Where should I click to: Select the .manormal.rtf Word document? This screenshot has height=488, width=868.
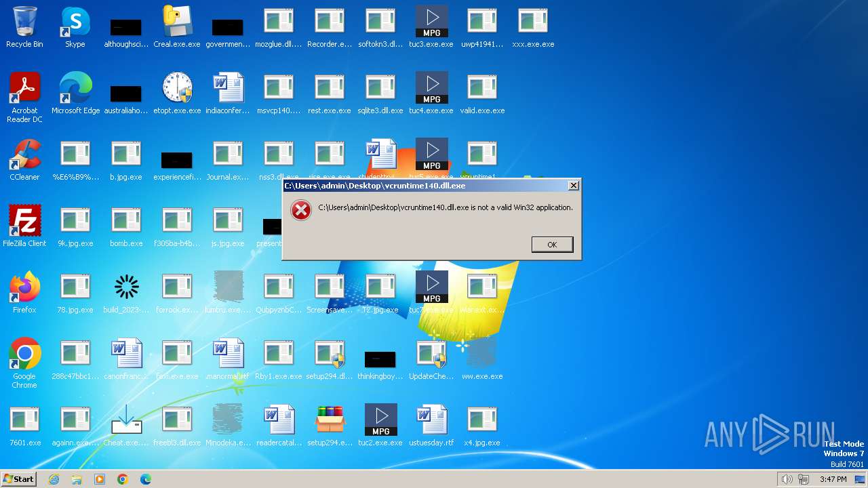point(228,359)
